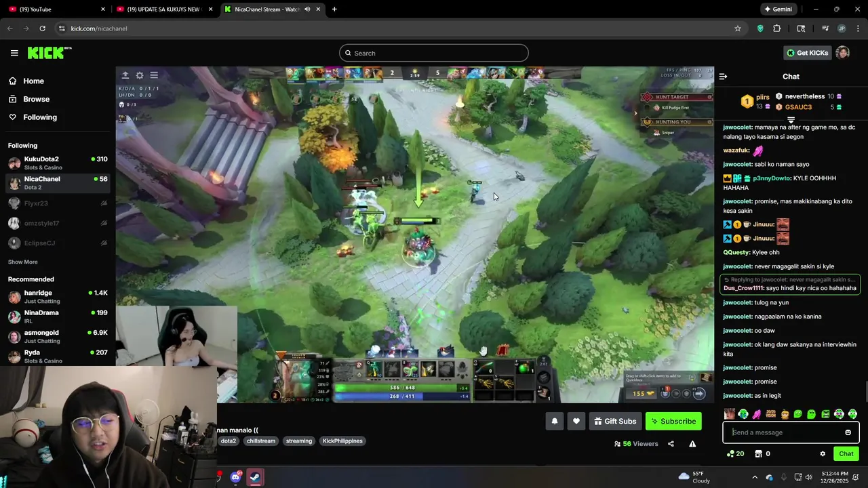Image resolution: width=868 pixels, height=488 pixels.
Task: Collapse the chat panel with arrow icon
Action: [723, 77]
